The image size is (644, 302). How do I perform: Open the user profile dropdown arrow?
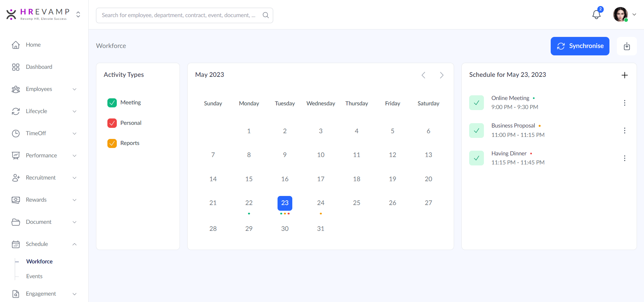(634, 14)
